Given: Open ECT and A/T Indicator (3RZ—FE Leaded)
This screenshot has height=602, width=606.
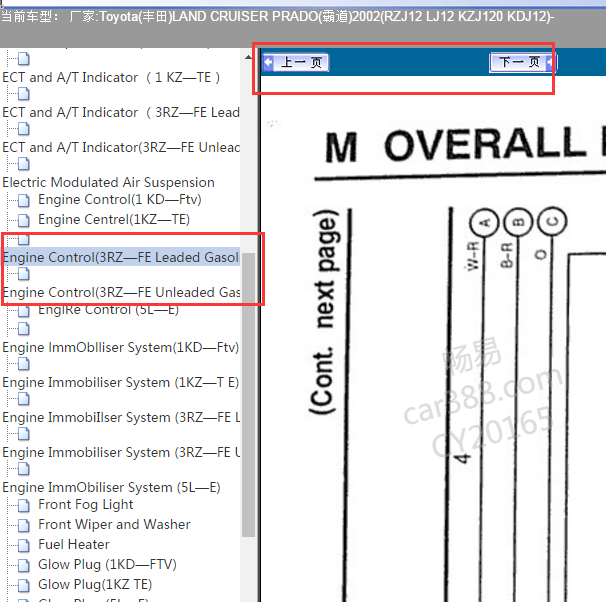Looking at the screenshot, I should [x=121, y=113].
